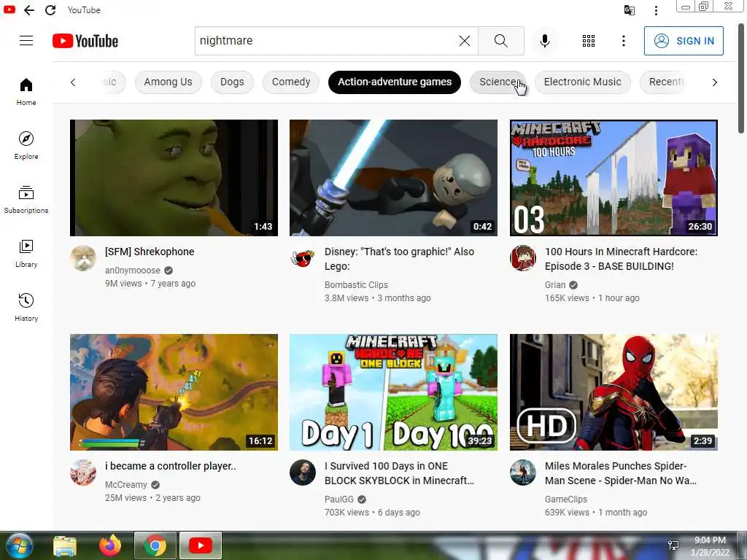This screenshot has height=560, width=747.
Task: Open the Disney Lego video thumbnail
Action: (x=393, y=178)
